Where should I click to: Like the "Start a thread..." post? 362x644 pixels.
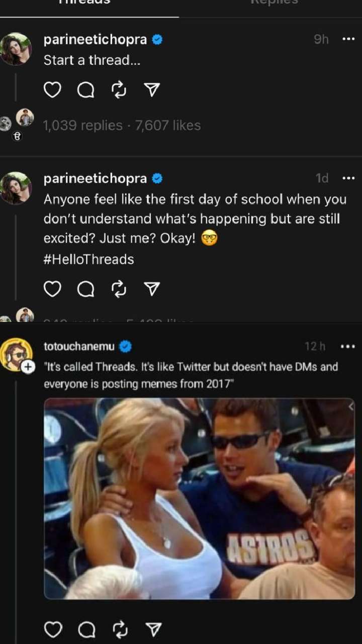52,90
